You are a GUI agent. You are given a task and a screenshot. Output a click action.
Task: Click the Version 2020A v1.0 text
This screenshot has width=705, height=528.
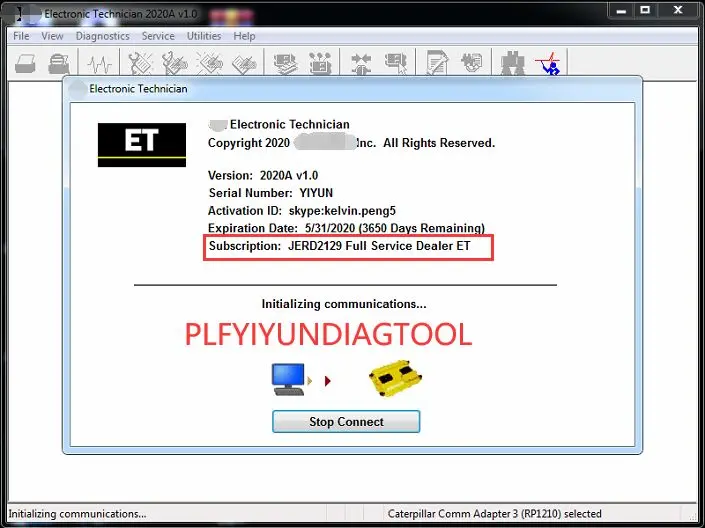tap(263, 175)
